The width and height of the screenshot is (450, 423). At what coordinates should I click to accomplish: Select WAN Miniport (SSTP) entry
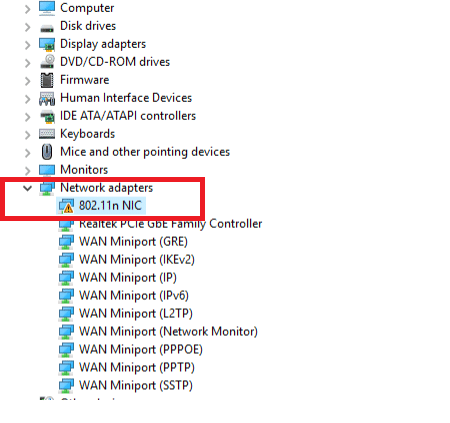coord(136,385)
